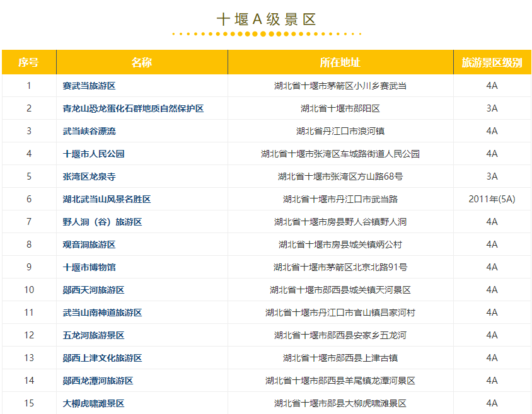The height and width of the screenshot is (414, 532).
Task: Open 湖北武当山风景名胜区 link
Action: 107,199
